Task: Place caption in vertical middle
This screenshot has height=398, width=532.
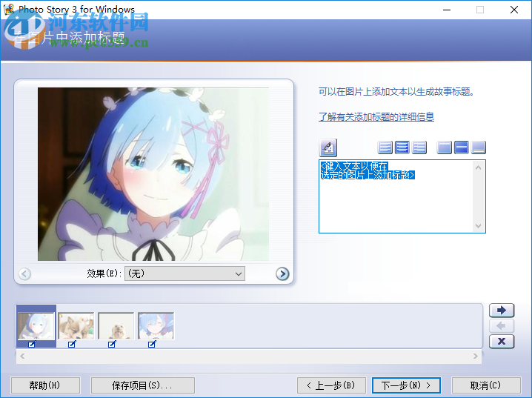Action: 462,147
